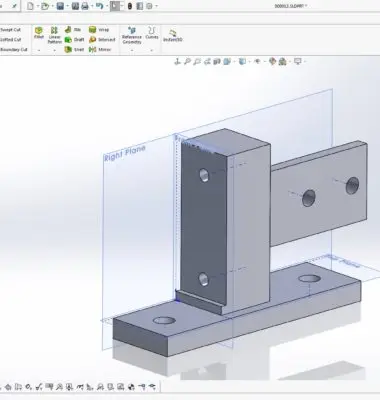Open Hide/Show Items eye icon
This screenshot has width=380, height=400.
point(257,61)
